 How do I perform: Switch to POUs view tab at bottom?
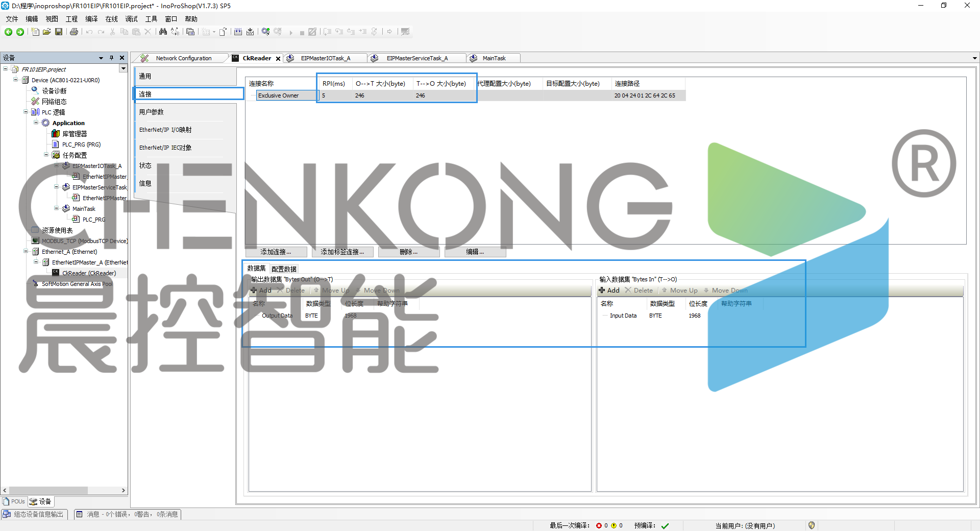14,501
